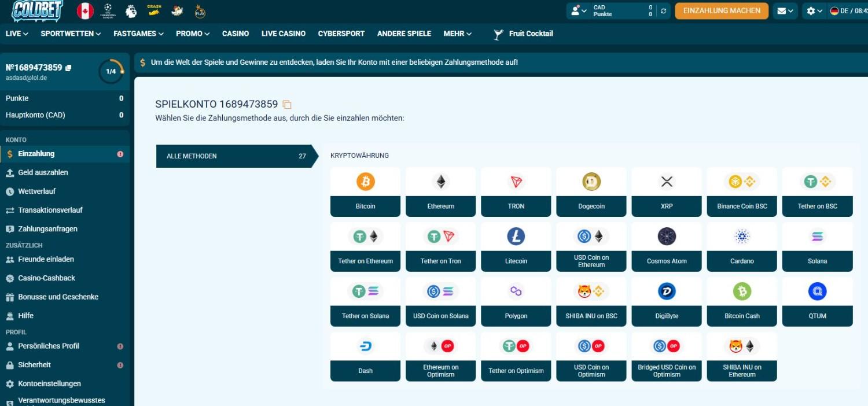Expand the SPORTWETTEN menu
The width and height of the screenshot is (868, 406).
(x=71, y=34)
